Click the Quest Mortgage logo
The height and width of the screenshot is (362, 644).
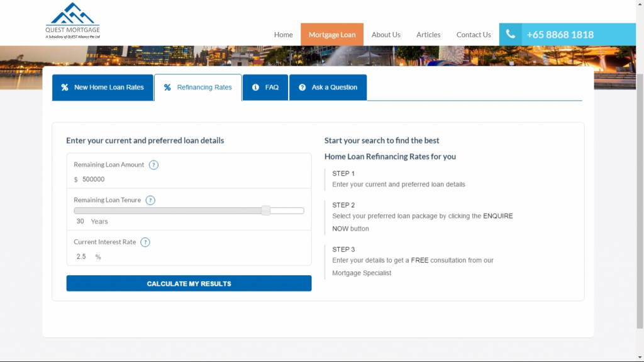click(x=72, y=21)
